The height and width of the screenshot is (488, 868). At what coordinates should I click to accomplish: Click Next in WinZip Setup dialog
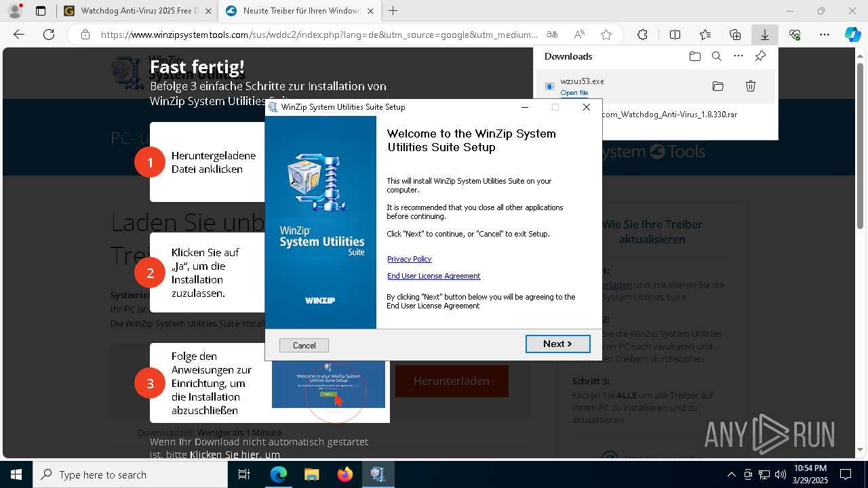click(x=557, y=344)
